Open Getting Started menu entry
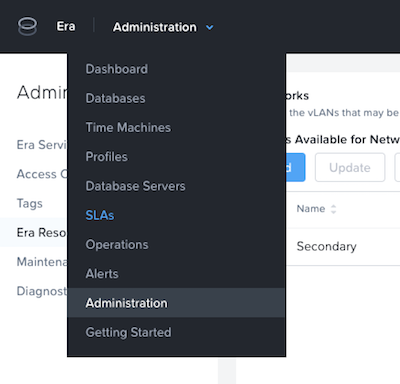Image resolution: width=400 pixels, height=384 pixels. (128, 332)
